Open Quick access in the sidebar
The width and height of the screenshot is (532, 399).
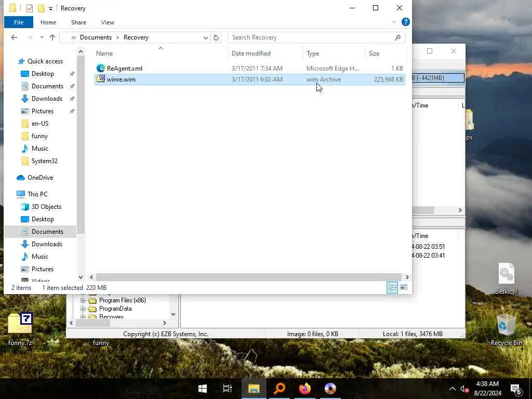tap(45, 61)
